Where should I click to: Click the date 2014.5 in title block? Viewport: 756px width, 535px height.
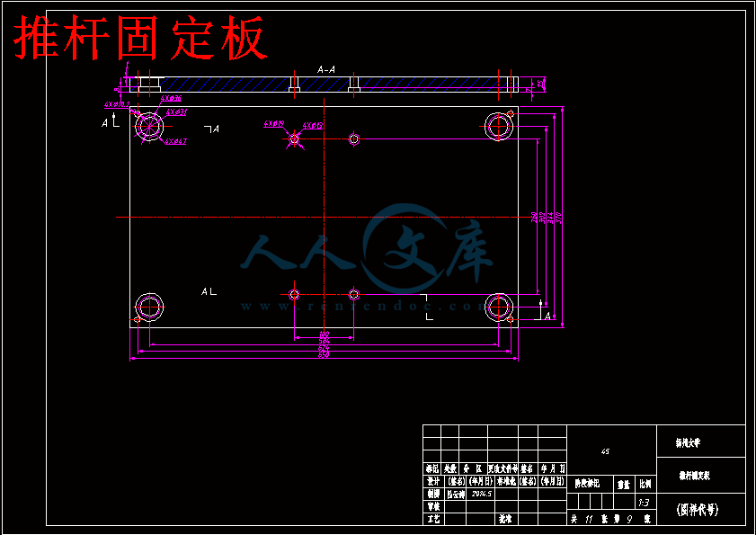point(480,494)
